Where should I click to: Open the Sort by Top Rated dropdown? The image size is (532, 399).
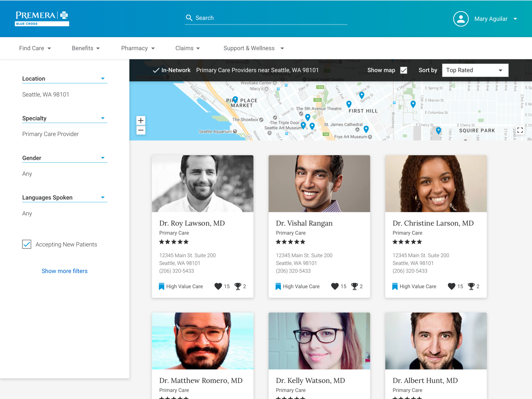tap(475, 70)
